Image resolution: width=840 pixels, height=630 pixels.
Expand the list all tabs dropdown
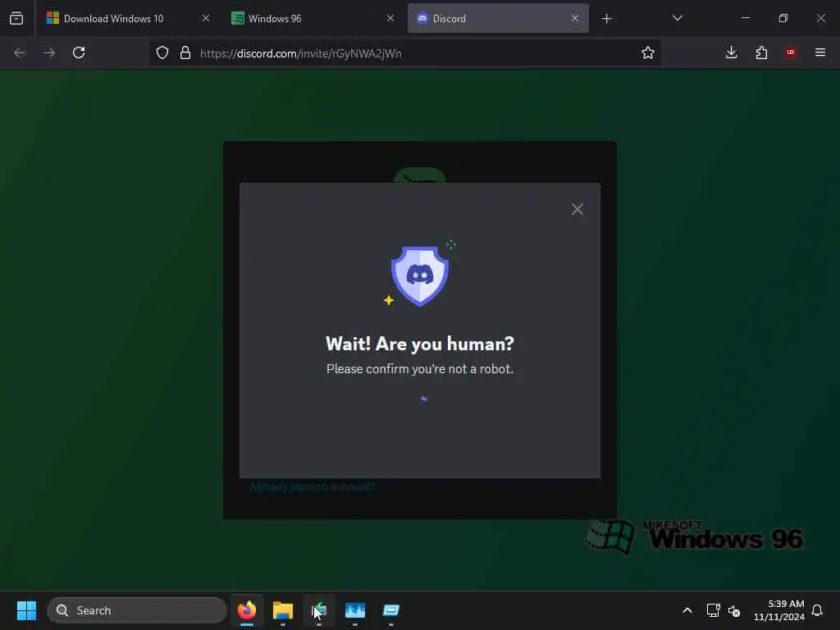(x=677, y=18)
